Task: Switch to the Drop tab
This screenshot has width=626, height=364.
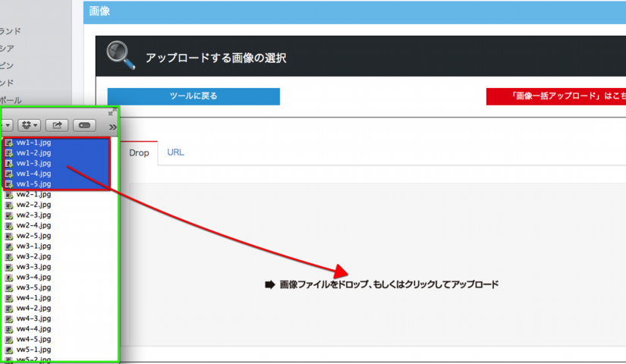Action: [x=139, y=152]
